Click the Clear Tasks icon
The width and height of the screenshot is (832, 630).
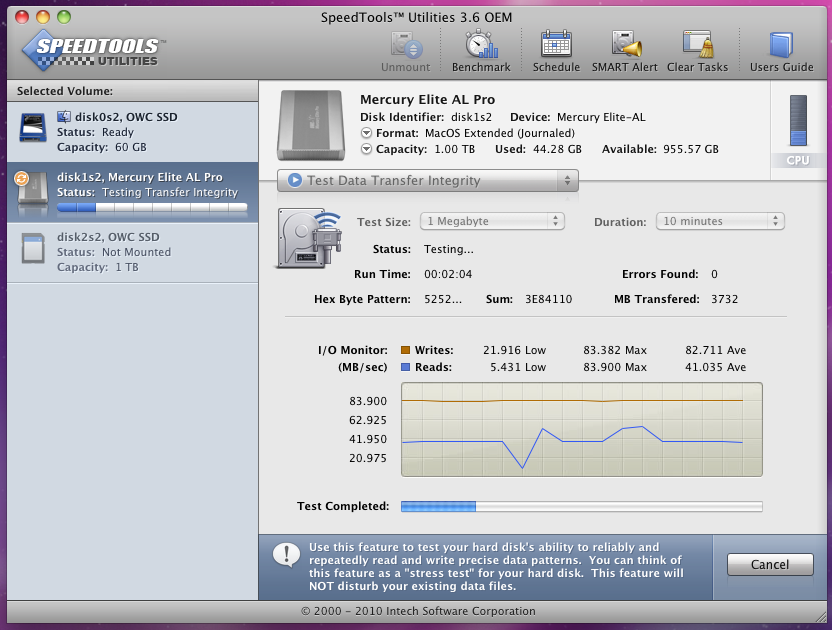[697, 51]
